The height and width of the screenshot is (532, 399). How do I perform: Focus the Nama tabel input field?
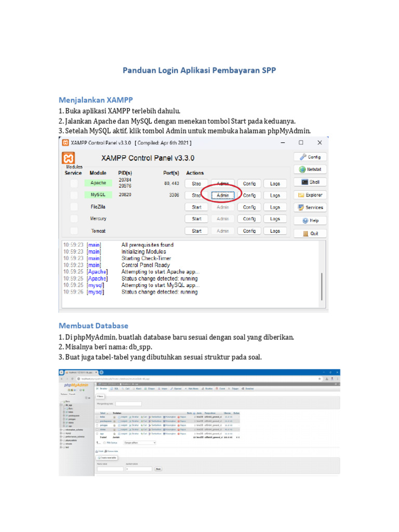click(x=110, y=469)
